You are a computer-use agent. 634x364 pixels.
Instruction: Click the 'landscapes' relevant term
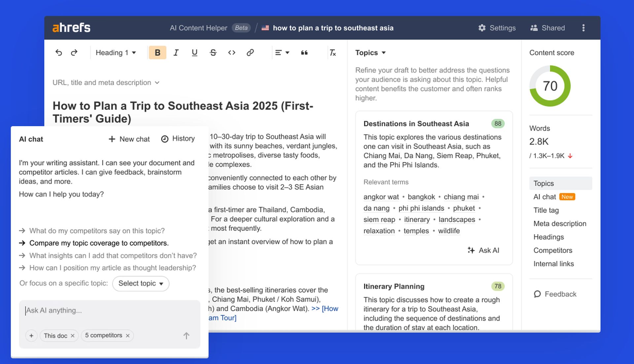point(457,220)
